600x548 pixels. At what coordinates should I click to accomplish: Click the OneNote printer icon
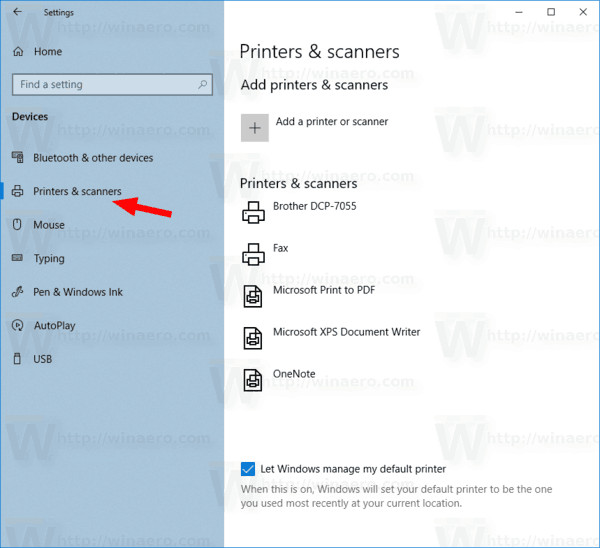[x=253, y=380]
